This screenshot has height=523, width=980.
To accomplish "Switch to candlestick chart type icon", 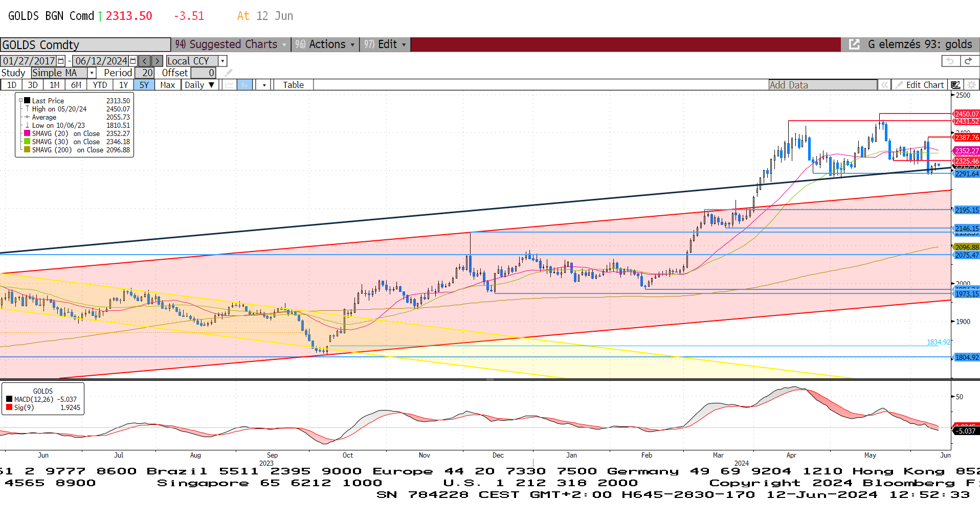I will 245,85.
